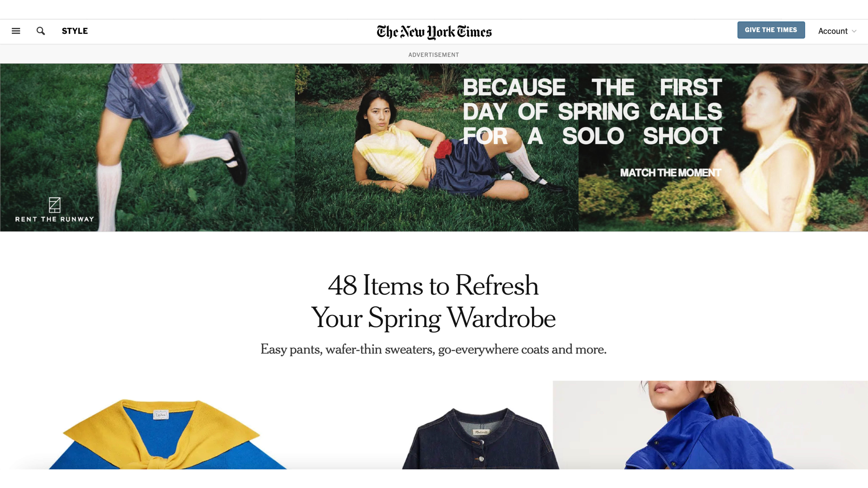Click the reclining woman ad photo
The image size is (868, 488).
(437, 147)
